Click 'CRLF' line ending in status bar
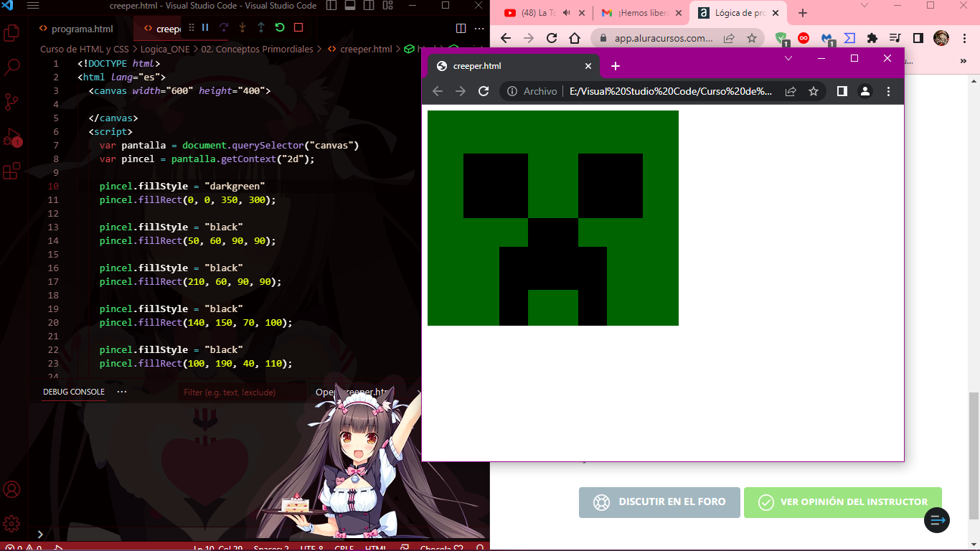The image size is (980, 551). 344,548
